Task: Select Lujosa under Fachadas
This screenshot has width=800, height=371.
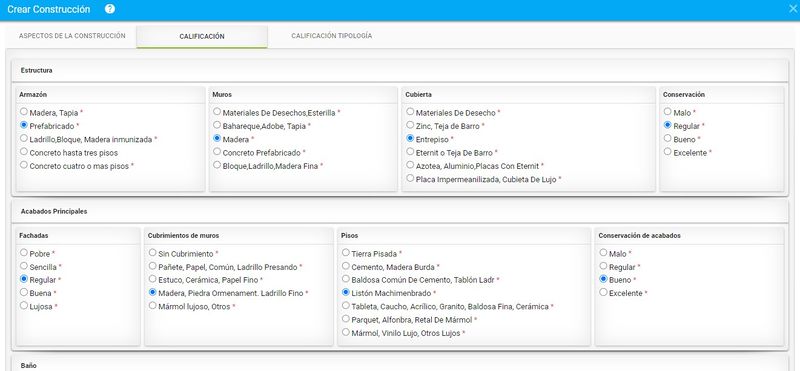Action: (x=24, y=306)
